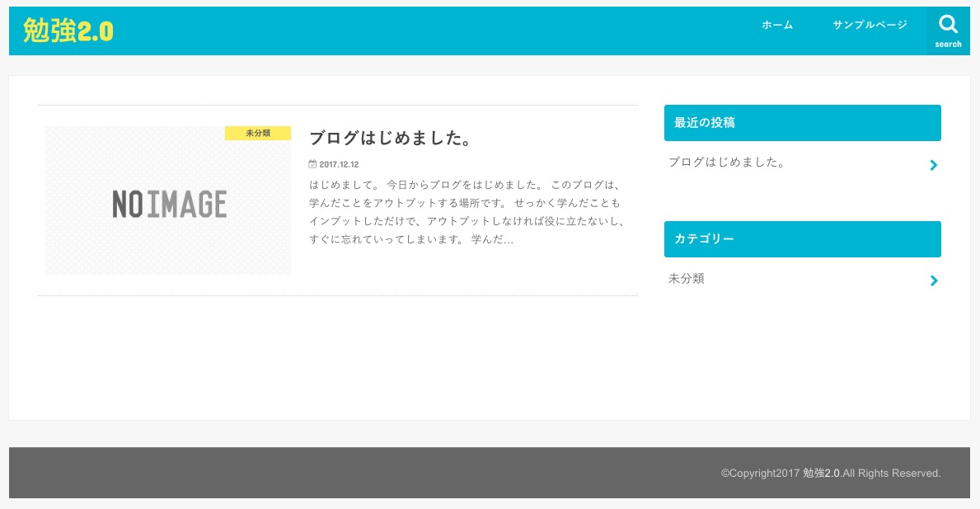Select the yellow 未分類 category tag
This screenshot has width=980, height=509.
click(257, 133)
